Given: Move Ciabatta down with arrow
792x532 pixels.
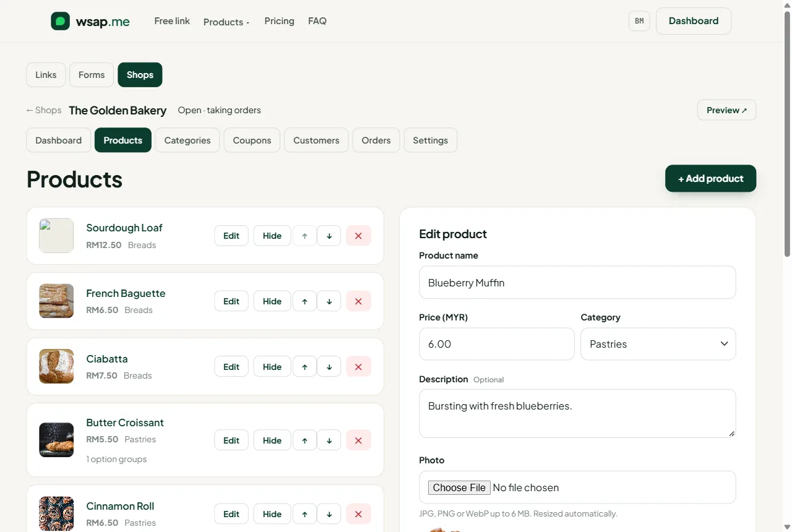Looking at the screenshot, I should click(x=329, y=367).
